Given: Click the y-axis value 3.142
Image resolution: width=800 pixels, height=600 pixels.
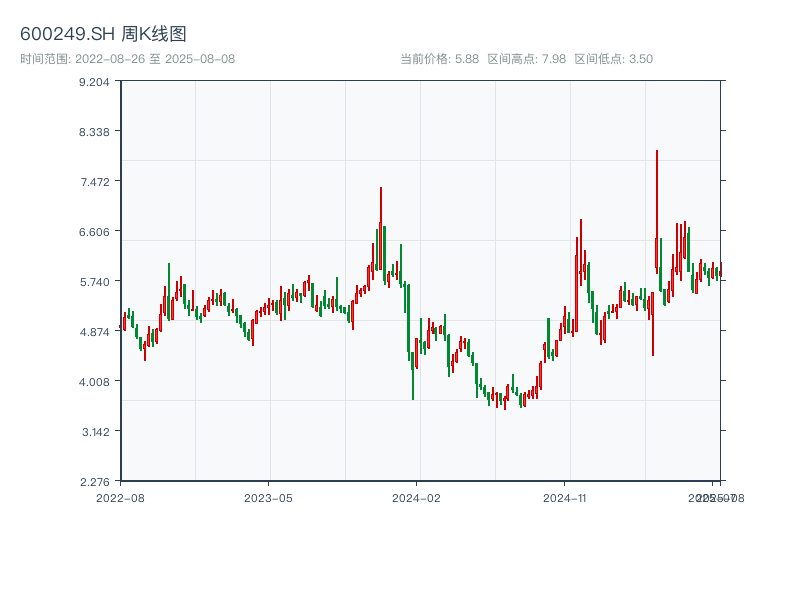Looking at the screenshot, I should pos(95,432).
